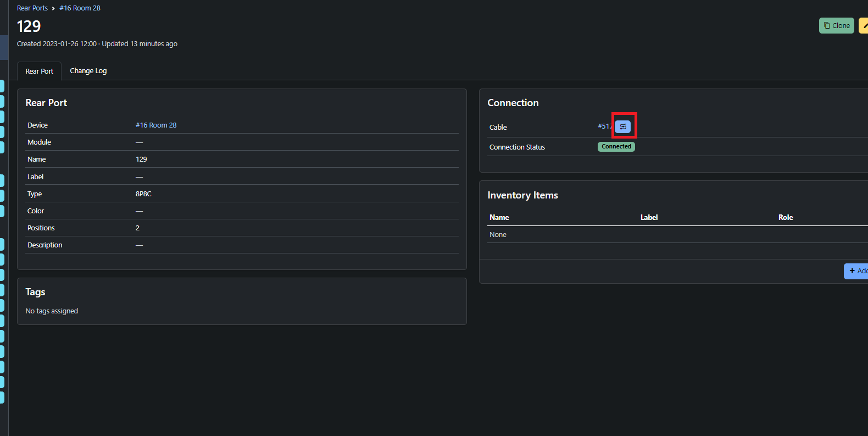The height and width of the screenshot is (436, 868).
Task: Click the Connection Status label
Action: [517, 147]
